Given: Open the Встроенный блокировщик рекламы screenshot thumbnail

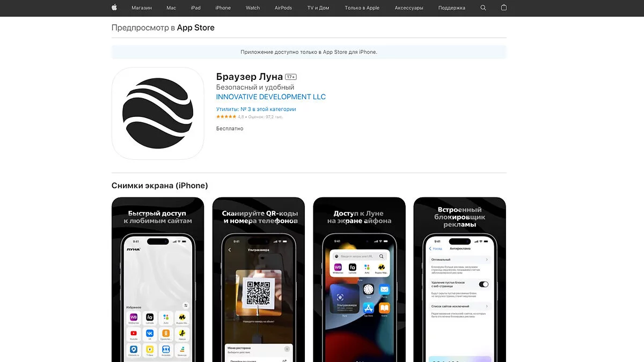Looking at the screenshot, I should 460,279.
